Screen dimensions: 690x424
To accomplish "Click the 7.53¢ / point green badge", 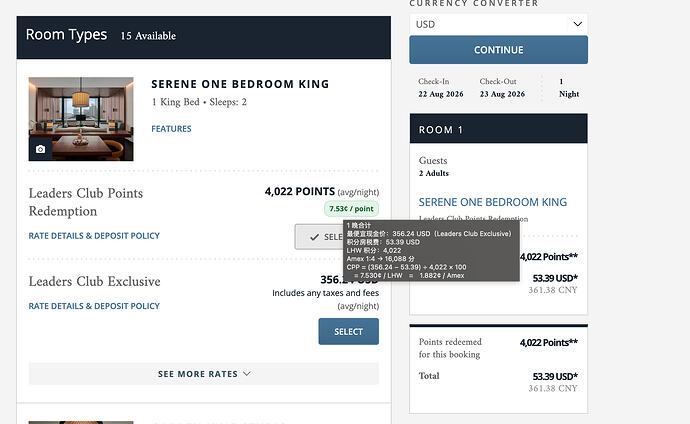I will click(x=351, y=208).
